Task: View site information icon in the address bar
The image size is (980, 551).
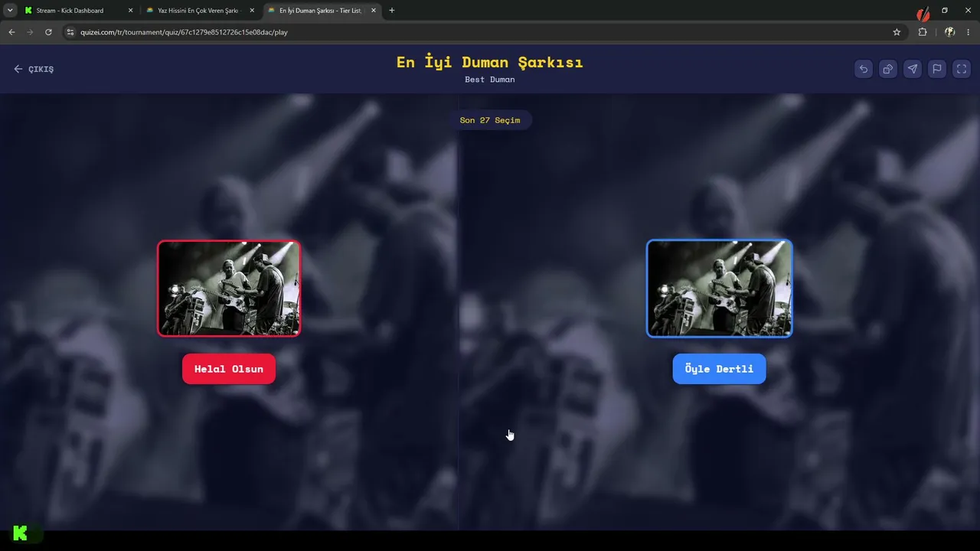Action: click(70, 32)
